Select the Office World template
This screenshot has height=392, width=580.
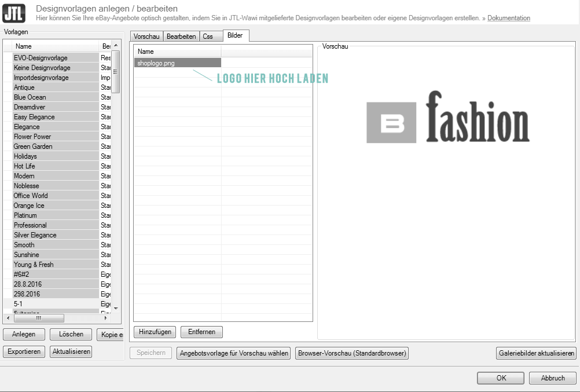[x=56, y=196]
